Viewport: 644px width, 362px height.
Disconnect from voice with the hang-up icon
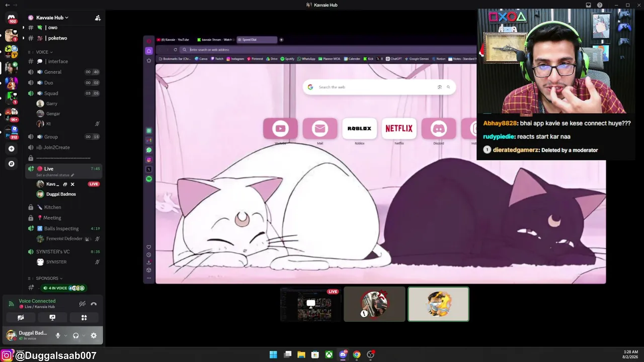click(94, 304)
